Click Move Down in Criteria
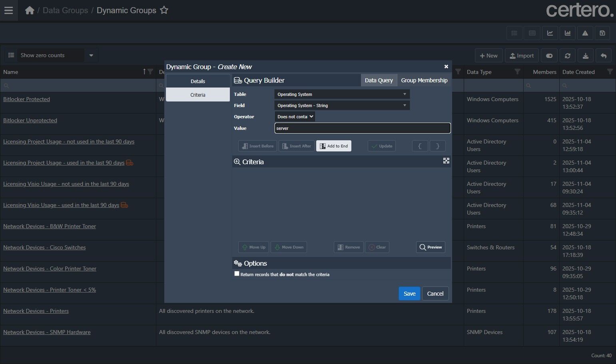Screen dimensions: 616x364 tap(289, 247)
